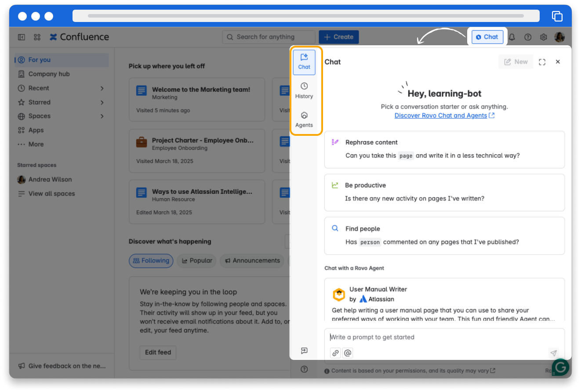Click the User Manual Writer hexagon avatar

click(x=339, y=294)
